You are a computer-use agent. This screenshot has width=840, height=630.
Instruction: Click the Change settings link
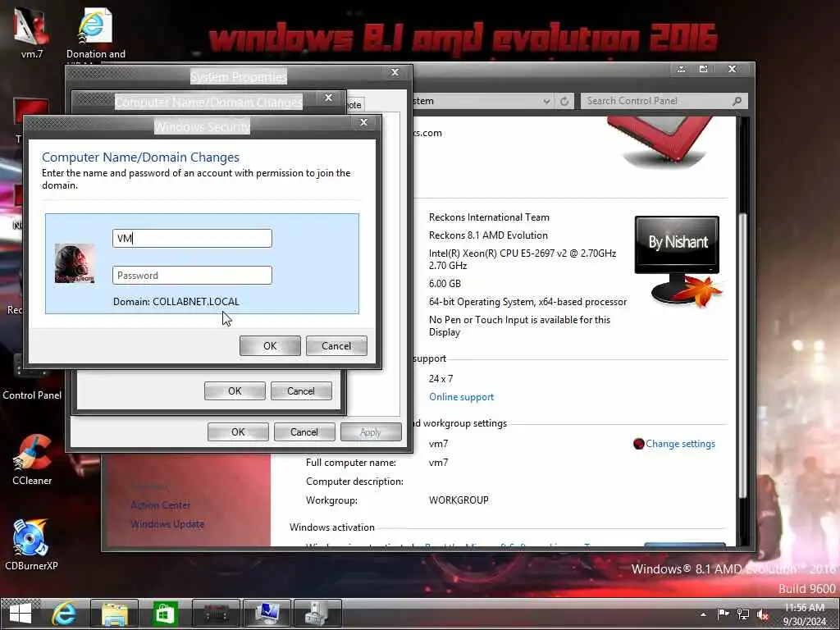[x=680, y=444]
